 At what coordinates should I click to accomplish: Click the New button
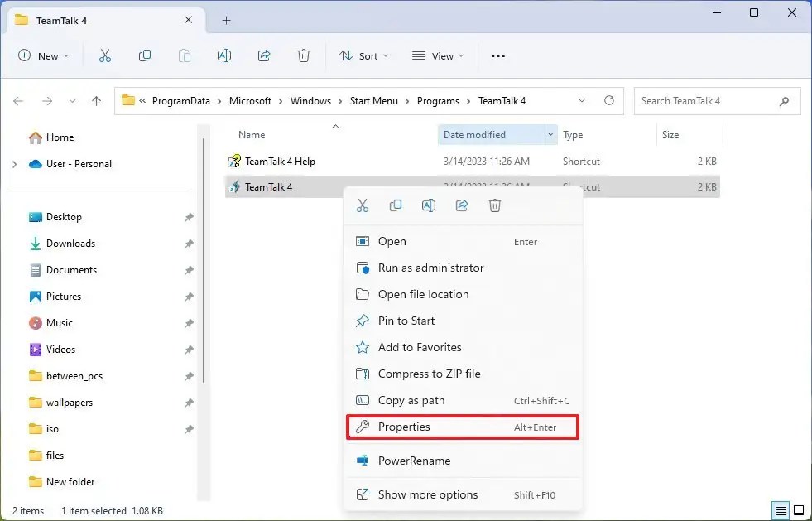click(44, 55)
